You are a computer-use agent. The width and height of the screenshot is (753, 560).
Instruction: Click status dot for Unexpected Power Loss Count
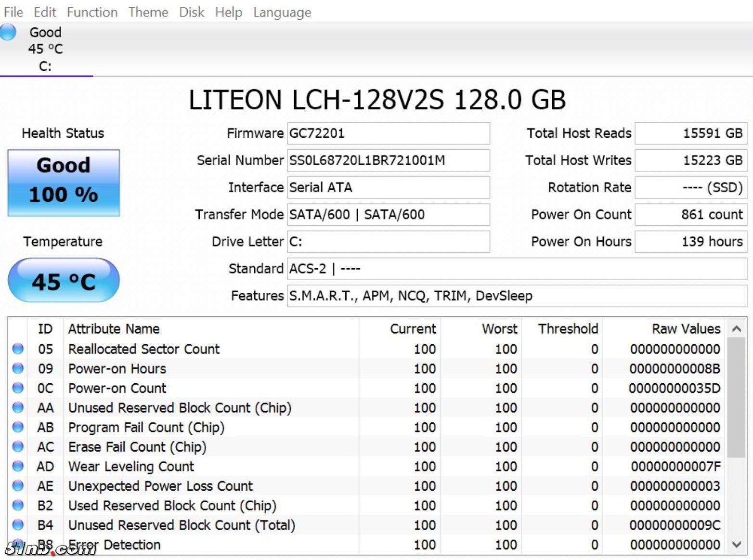(18, 486)
